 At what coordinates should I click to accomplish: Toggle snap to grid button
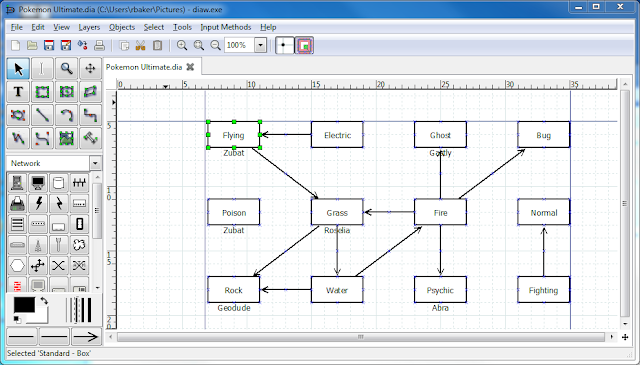pyautogui.click(x=284, y=45)
